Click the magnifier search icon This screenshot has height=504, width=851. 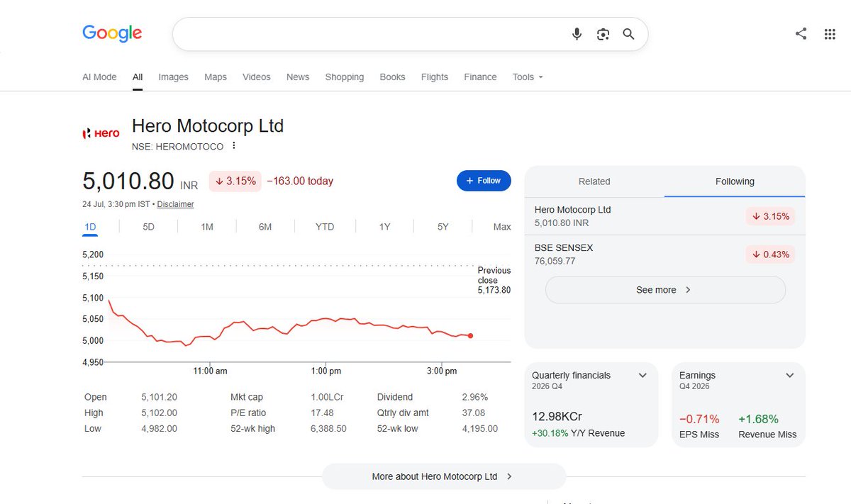pos(628,34)
